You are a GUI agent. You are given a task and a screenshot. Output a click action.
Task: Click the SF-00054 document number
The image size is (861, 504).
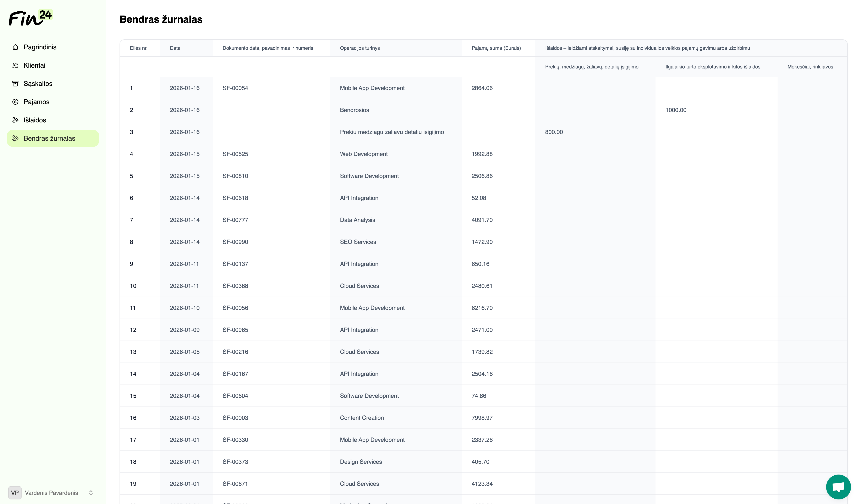(x=235, y=88)
